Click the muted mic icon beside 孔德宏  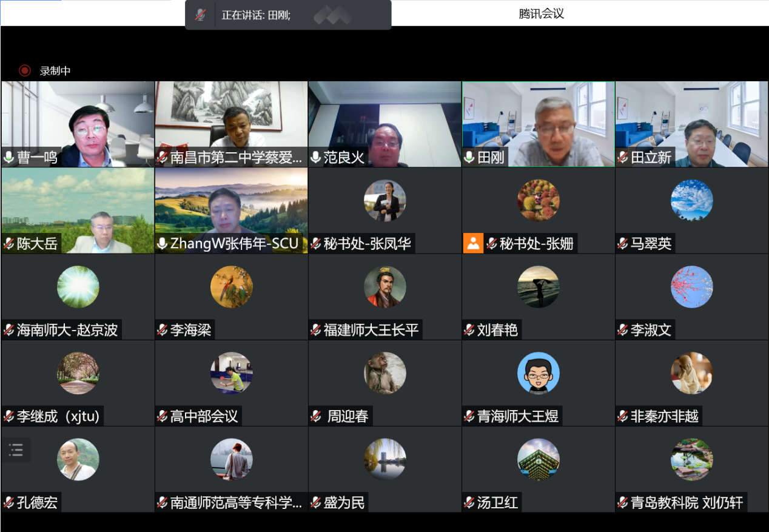point(8,502)
